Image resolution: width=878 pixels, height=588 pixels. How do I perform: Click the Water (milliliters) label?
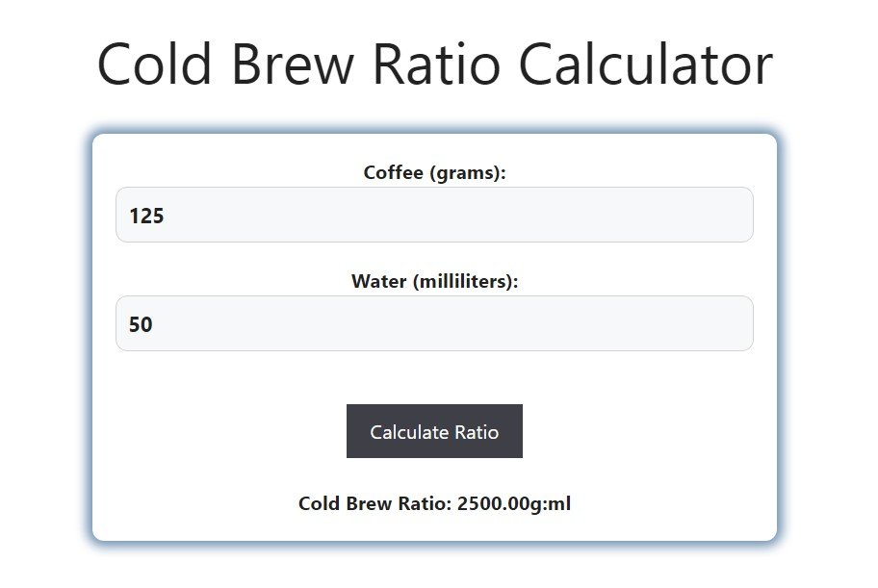click(435, 281)
